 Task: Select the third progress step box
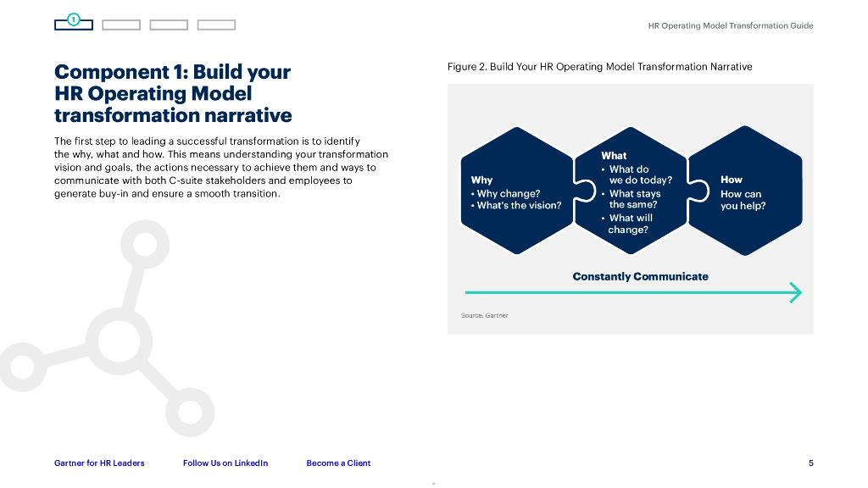169,25
